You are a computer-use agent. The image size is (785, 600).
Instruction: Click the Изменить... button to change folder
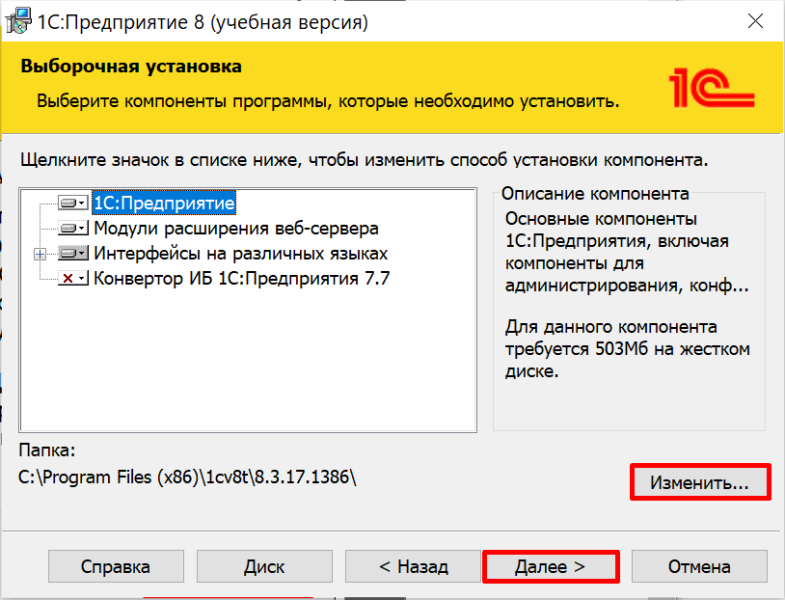click(699, 482)
